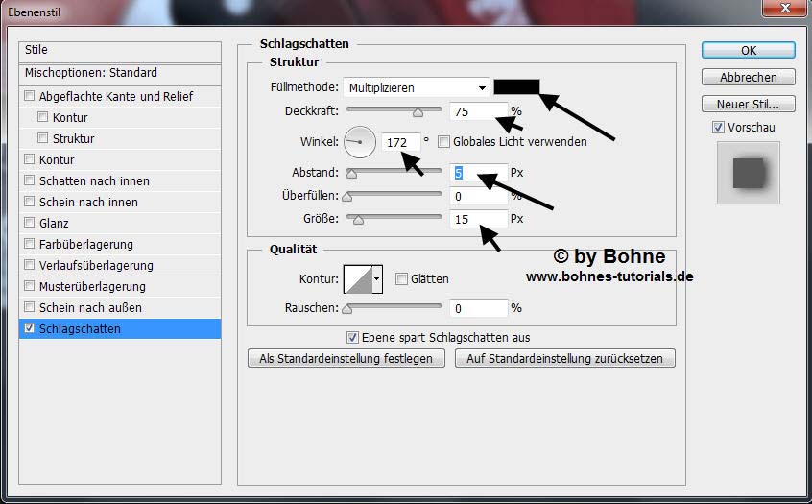
Task: Click Als Standardeinstellung festlegen
Action: 346,359
